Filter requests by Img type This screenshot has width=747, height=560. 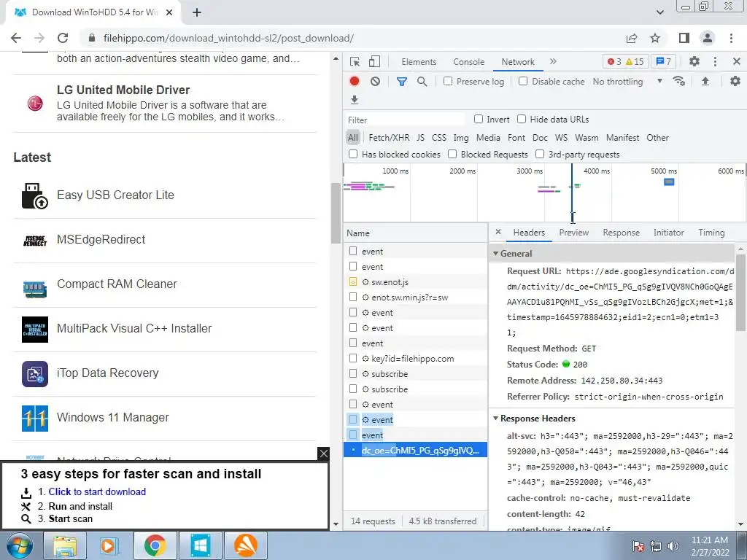click(x=461, y=138)
